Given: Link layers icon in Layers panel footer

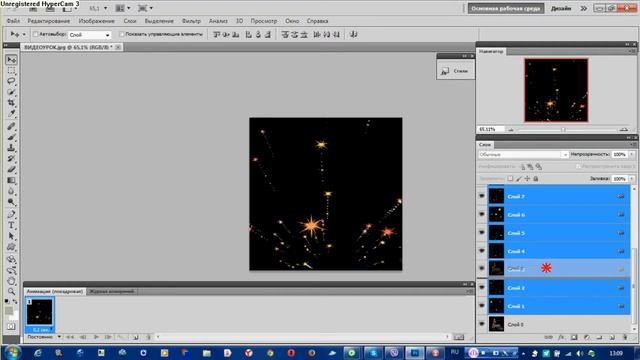Looking at the screenshot, I should pyautogui.click(x=549, y=337).
